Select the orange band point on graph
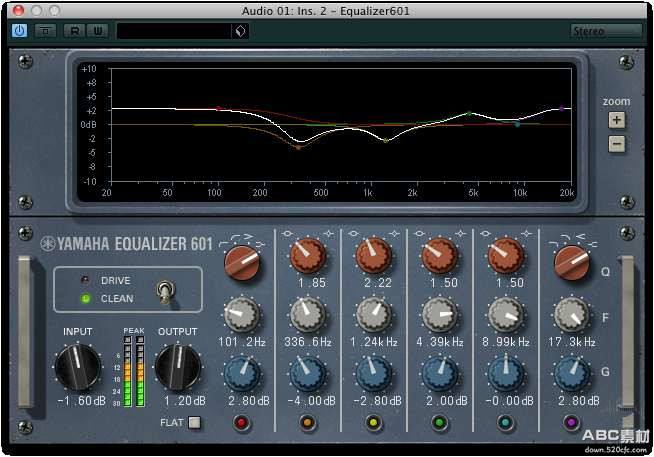 click(x=298, y=147)
